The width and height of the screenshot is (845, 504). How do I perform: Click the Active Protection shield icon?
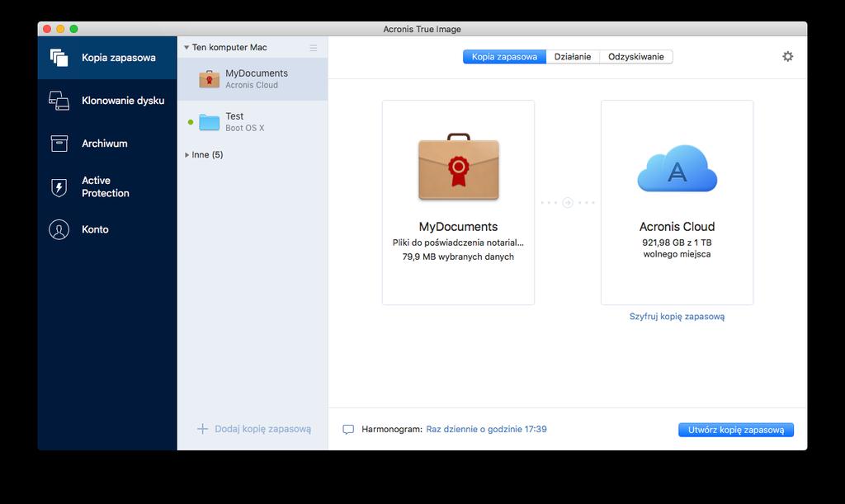tap(59, 187)
